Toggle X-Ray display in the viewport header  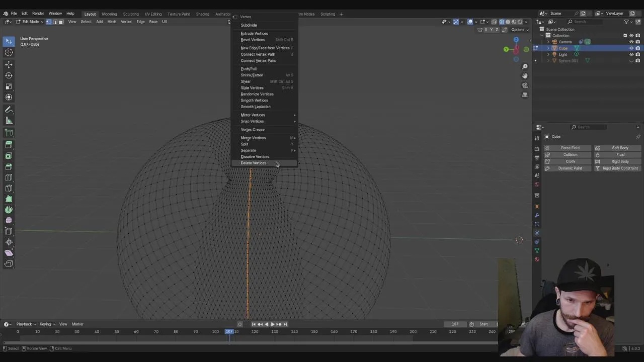click(494, 22)
